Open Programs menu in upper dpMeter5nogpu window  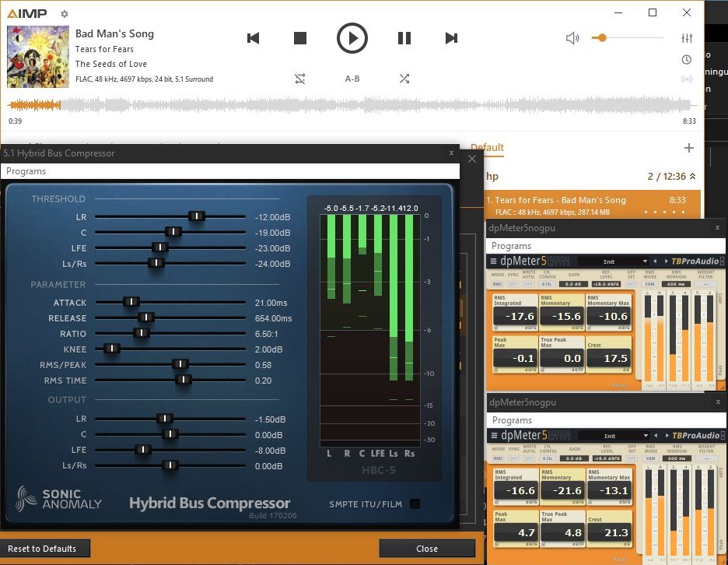(x=511, y=246)
